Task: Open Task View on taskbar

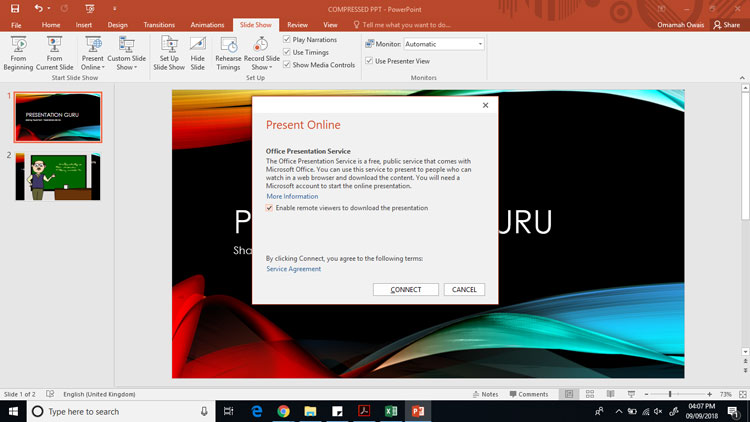Action: pyautogui.click(x=229, y=411)
